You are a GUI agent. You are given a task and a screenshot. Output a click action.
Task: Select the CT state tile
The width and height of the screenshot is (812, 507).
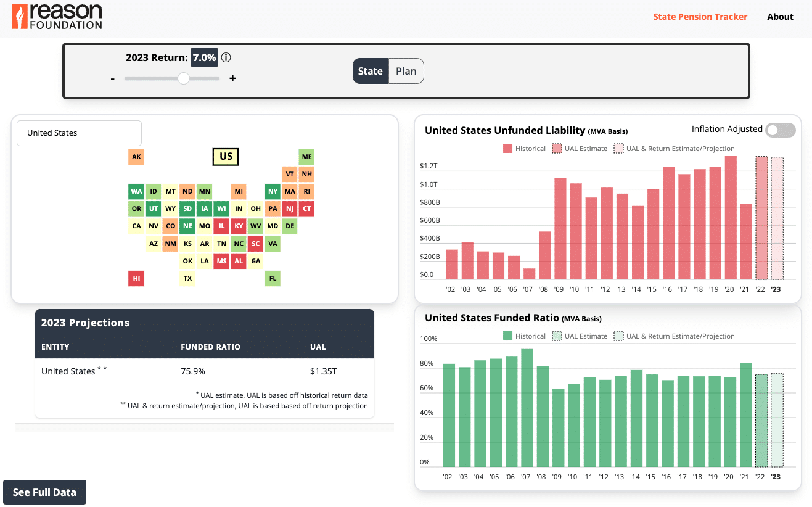(307, 208)
